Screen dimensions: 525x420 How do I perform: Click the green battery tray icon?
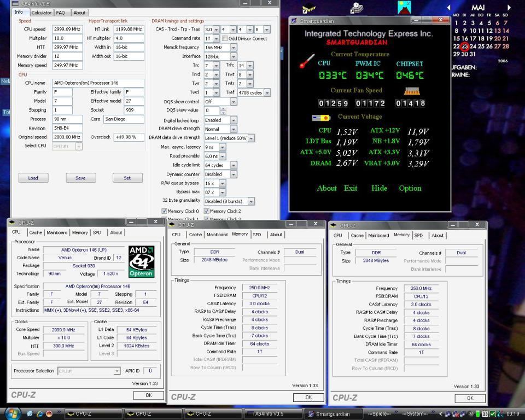[478, 414]
